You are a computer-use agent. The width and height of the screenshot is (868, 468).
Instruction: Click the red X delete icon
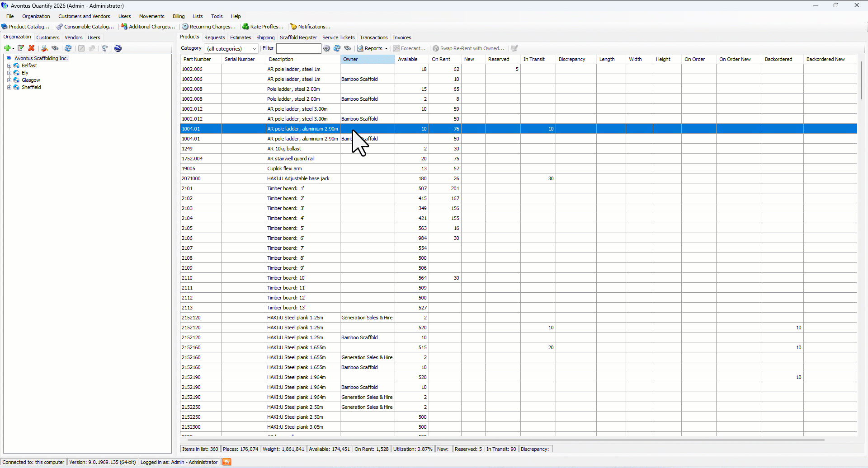(x=31, y=48)
